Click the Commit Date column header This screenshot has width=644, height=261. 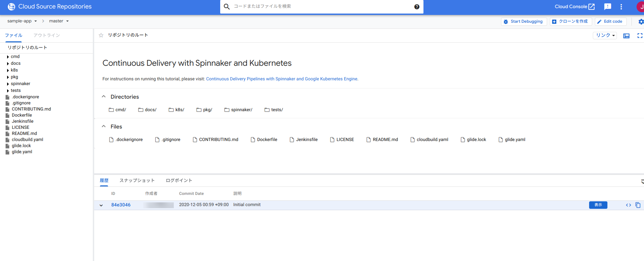click(191, 194)
